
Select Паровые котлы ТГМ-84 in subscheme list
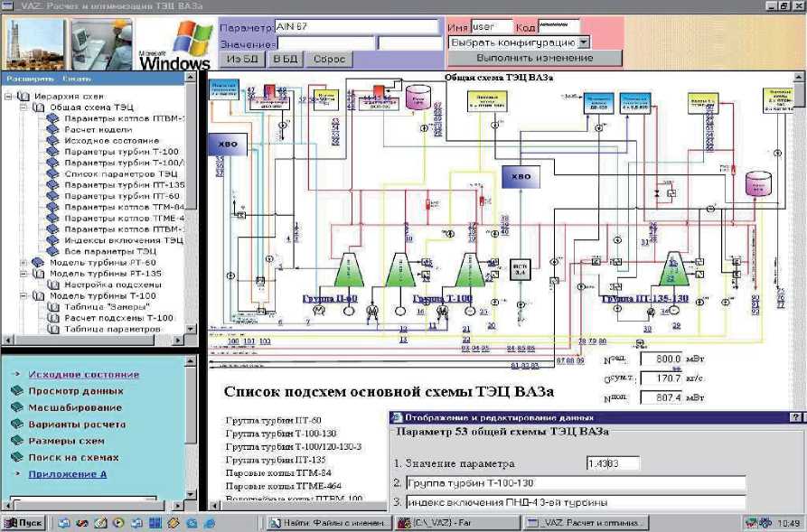278,472
